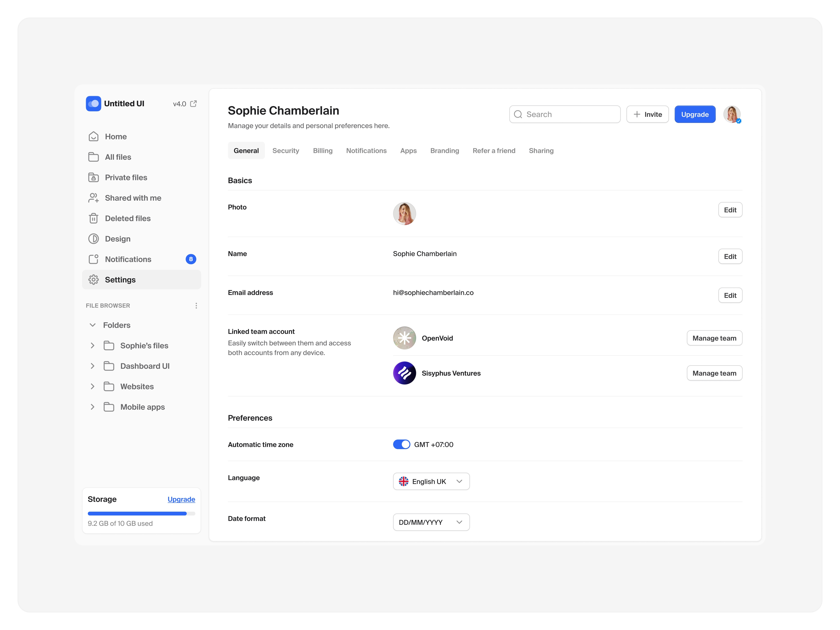Image resolution: width=840 pixels, height=630 pixels.
Task: Select the Design icon in sidebar
Action: pyautogui.click(x=93, y=238)
